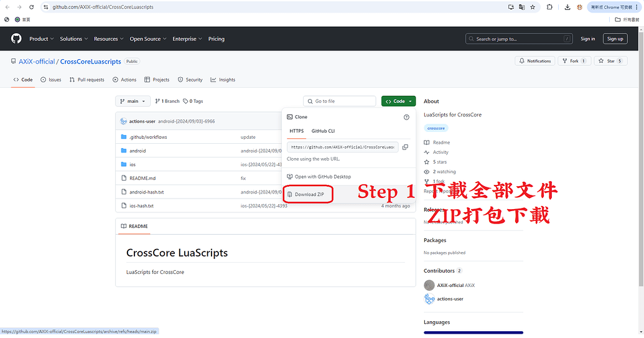This screenshot has width=644, height=338.
Task: Expand the main branch dropdown
Action: [x=133, y=101]
